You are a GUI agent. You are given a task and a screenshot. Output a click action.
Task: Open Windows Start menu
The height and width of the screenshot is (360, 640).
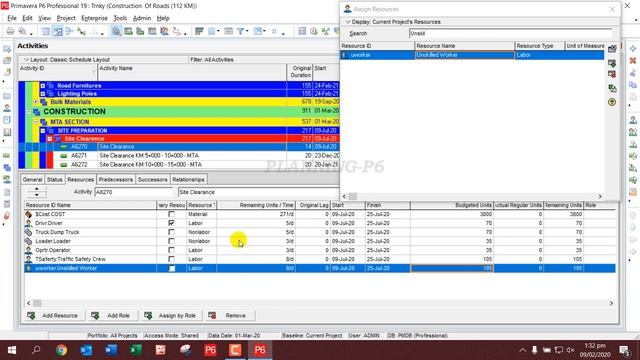pyautogui.click(x=12, y=350)
